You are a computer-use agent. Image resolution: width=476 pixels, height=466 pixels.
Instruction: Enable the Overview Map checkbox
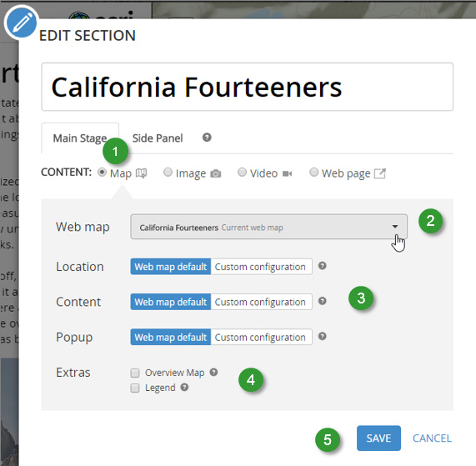point(135,373)
